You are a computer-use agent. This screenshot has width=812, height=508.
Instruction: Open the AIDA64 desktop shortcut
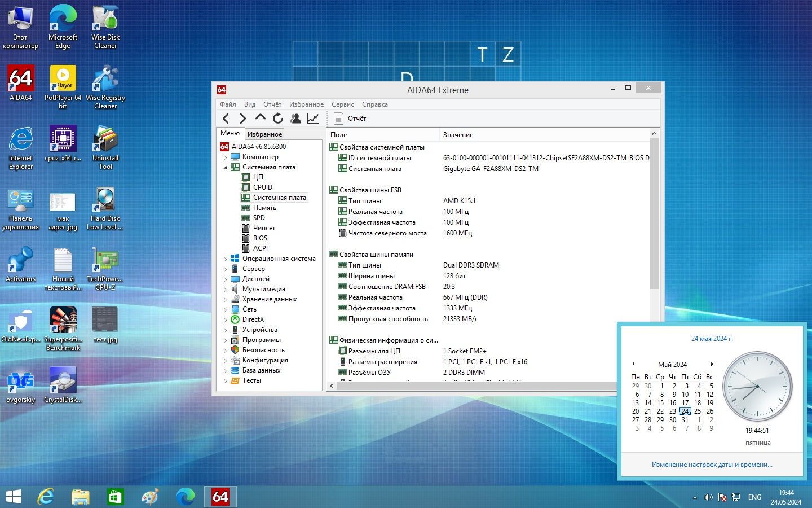coord(21,83)
